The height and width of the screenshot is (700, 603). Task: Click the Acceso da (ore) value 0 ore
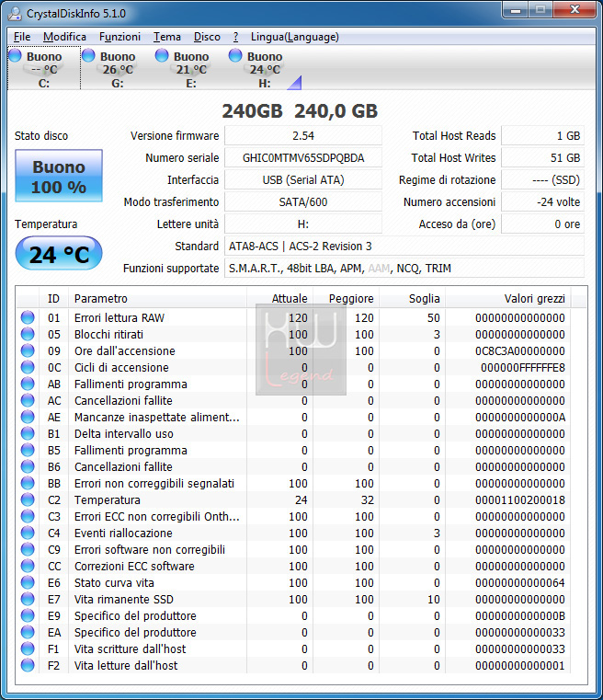(542, 224)
